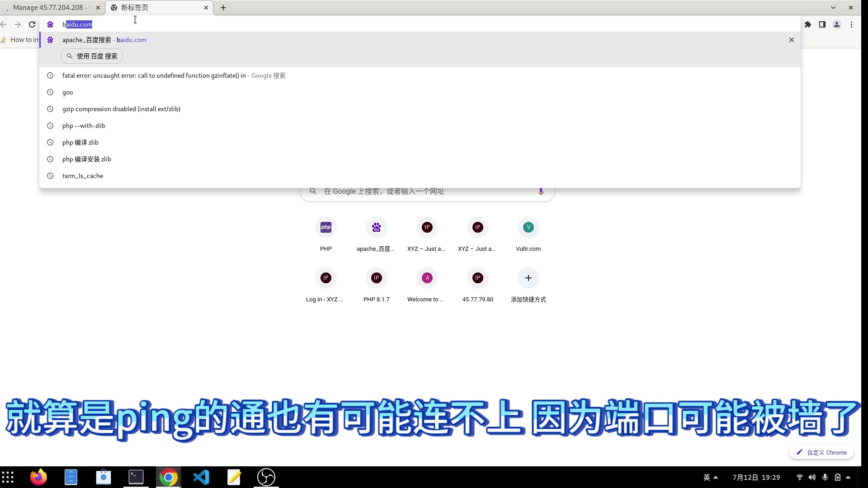
Task: Open the 英 input method indicator menu
Action: [707, 477]
